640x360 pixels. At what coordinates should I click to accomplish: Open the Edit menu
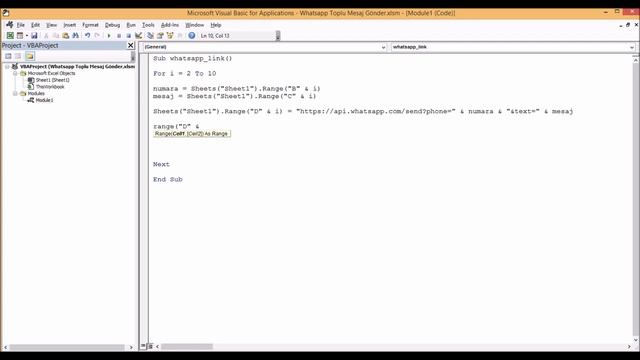(x=36, y=25)
